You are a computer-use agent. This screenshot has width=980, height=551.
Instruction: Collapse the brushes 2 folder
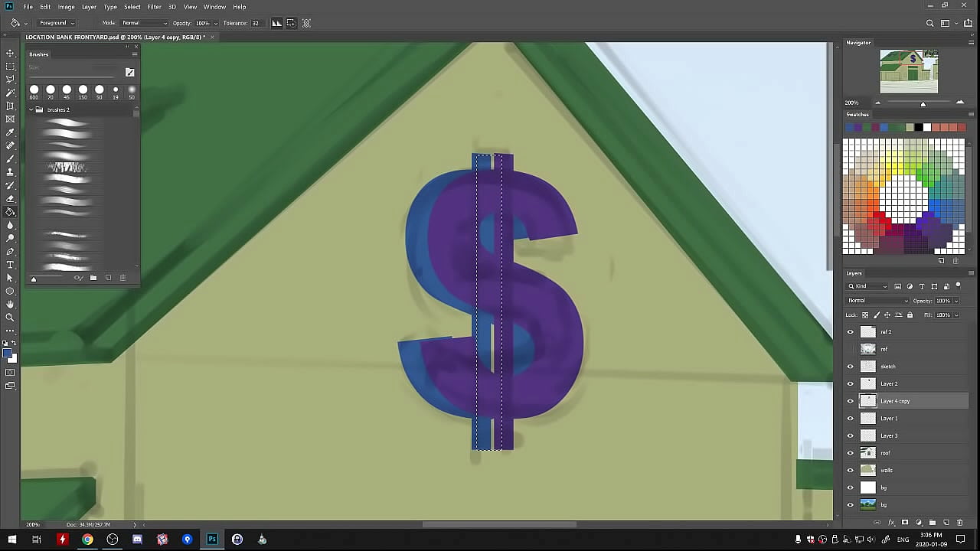point(31,109)
